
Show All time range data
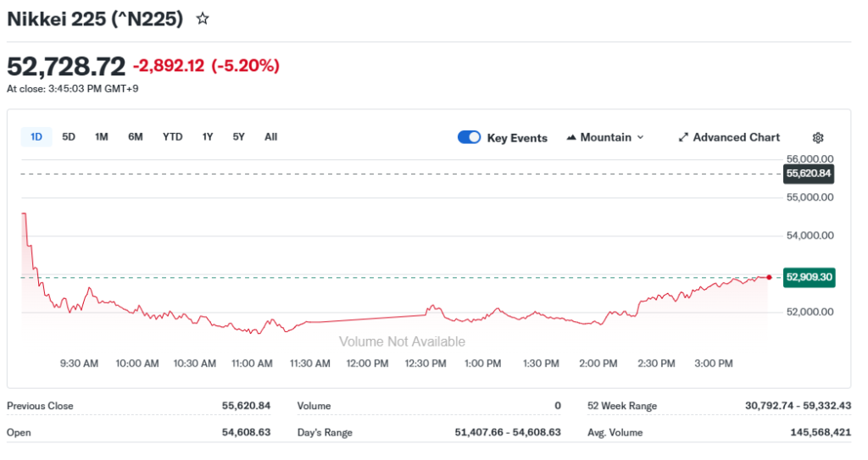tap(270, 136)
